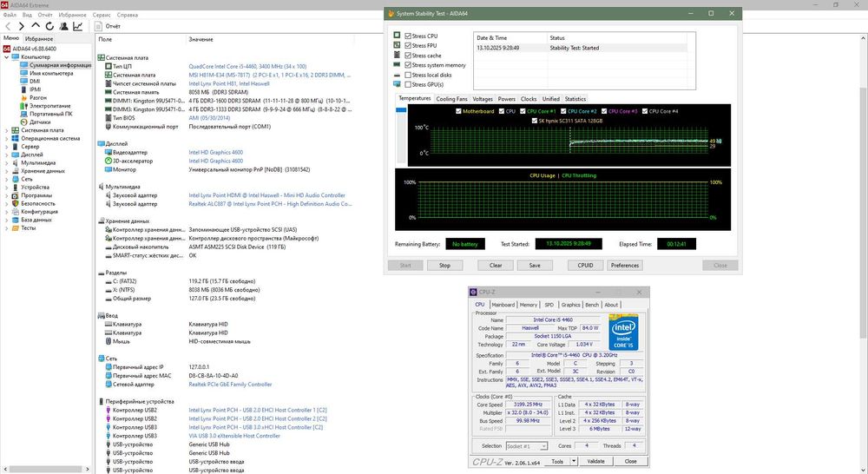Enable the Stress GPU(s) checkbox
Image resolution: width=868 pixels, height=474 pixels.
coord(408,84)
